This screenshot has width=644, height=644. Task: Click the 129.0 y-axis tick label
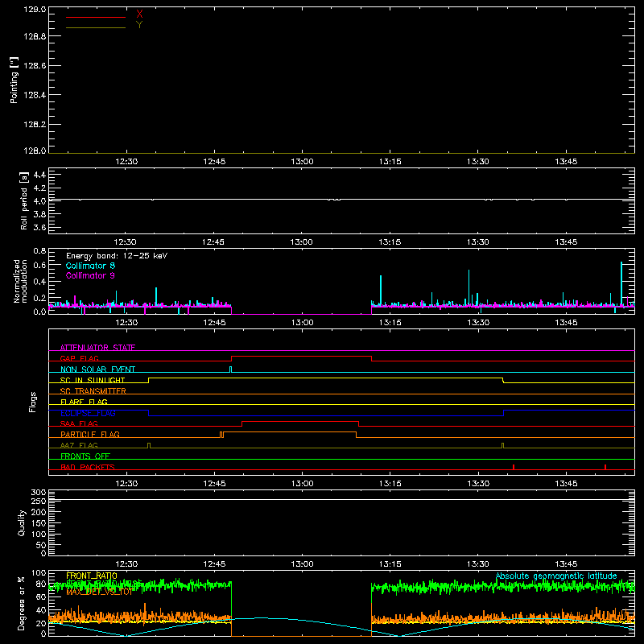click(35, 10)
